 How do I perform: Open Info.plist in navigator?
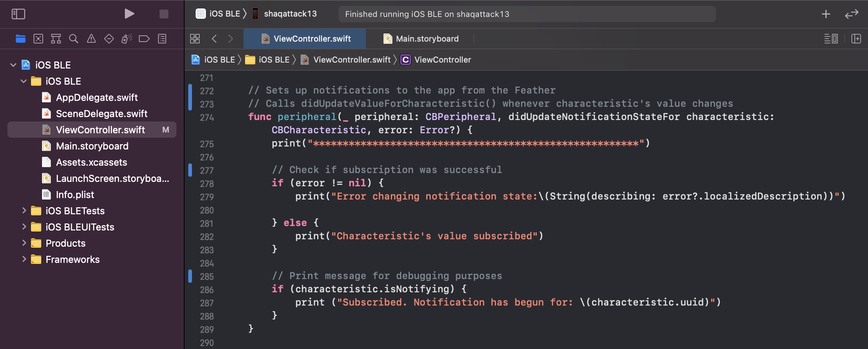point(92,195)
